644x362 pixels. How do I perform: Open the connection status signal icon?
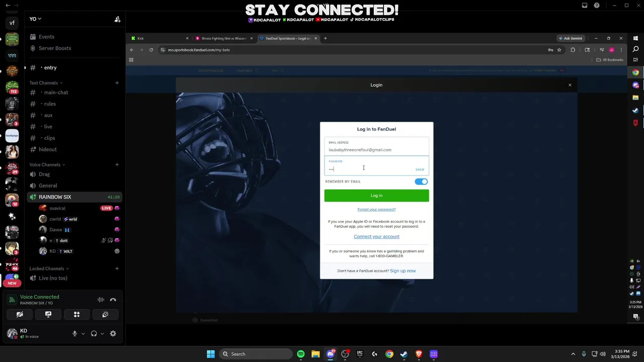[12, 300]
